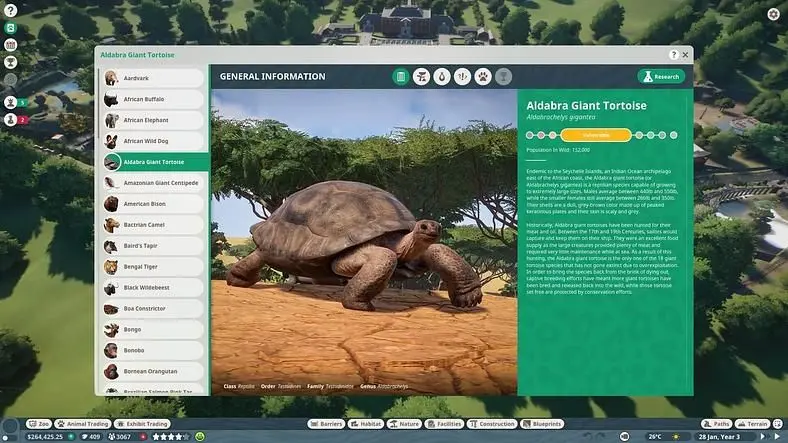Close the Zoopedia panel
Screen dimensions: 788x443
pos(685,55)
